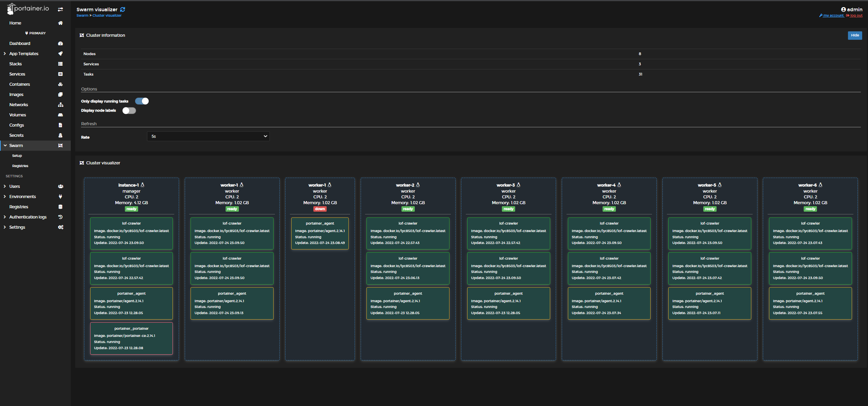Viewport: 868px width, 406px height.
Task: Click the App Templates rocket icon
Action: [60, 54]
